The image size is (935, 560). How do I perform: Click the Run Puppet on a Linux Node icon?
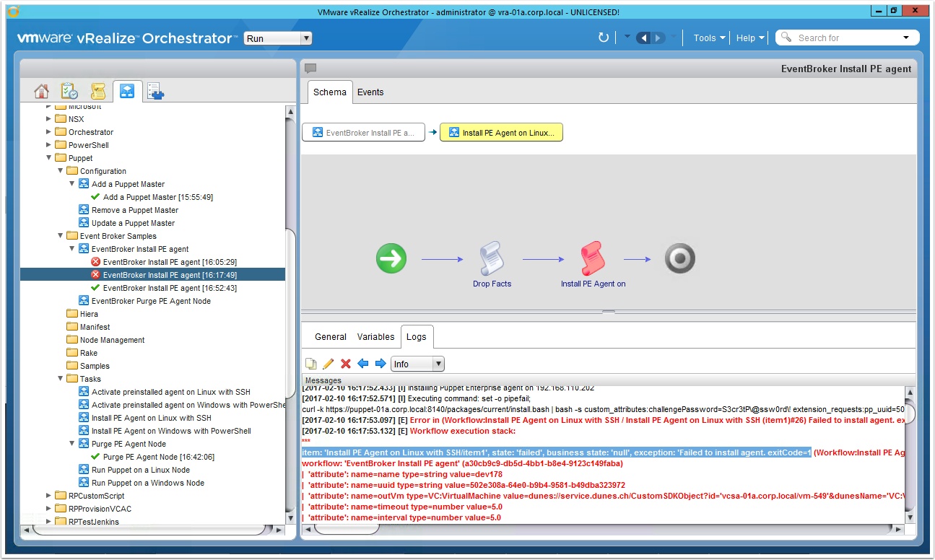pos(84,470)
